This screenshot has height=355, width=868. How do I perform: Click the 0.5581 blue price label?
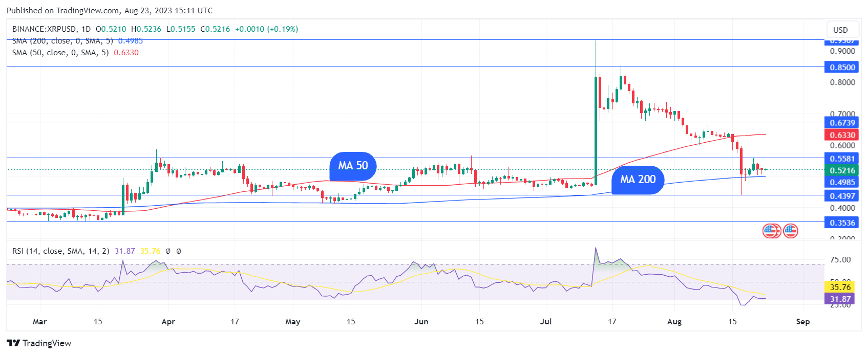point(842,159)
